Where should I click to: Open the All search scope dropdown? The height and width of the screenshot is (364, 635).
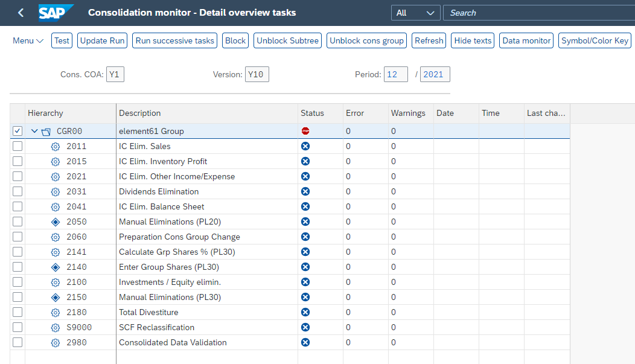[415, 13]
